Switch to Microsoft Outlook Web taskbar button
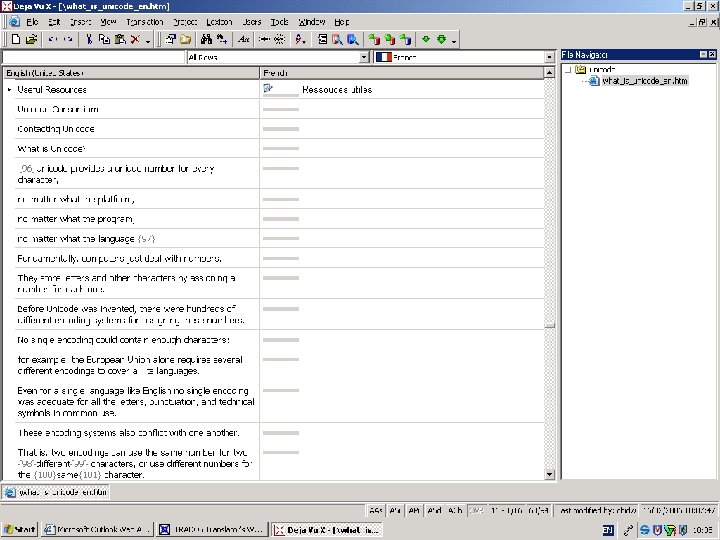 [97, 529]
